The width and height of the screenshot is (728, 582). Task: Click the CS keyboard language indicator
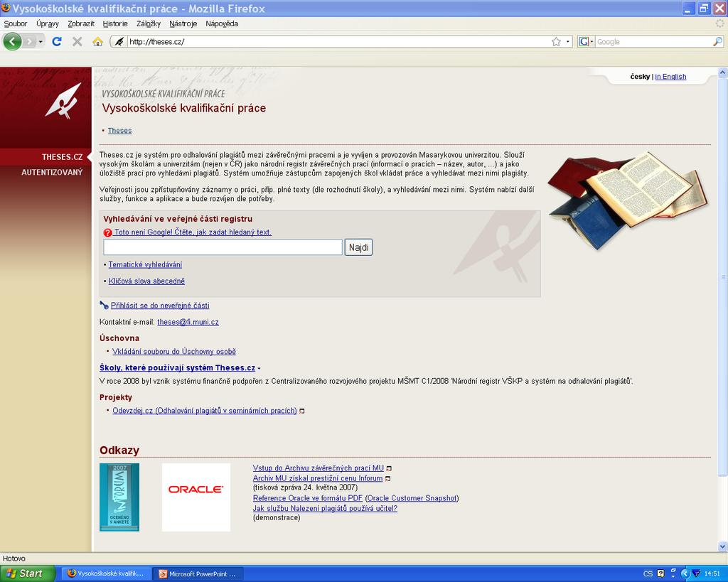(648, 574)
